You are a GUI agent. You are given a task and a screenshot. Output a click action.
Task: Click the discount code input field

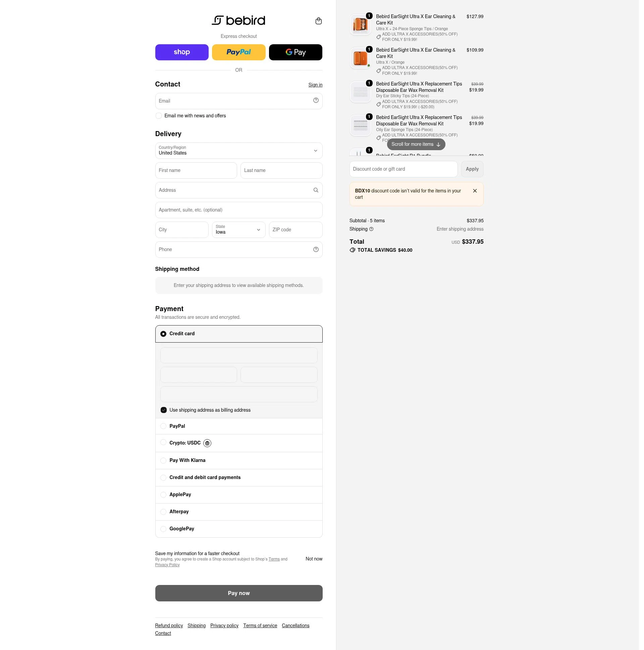pyautogui.click(x=403, y=169)
